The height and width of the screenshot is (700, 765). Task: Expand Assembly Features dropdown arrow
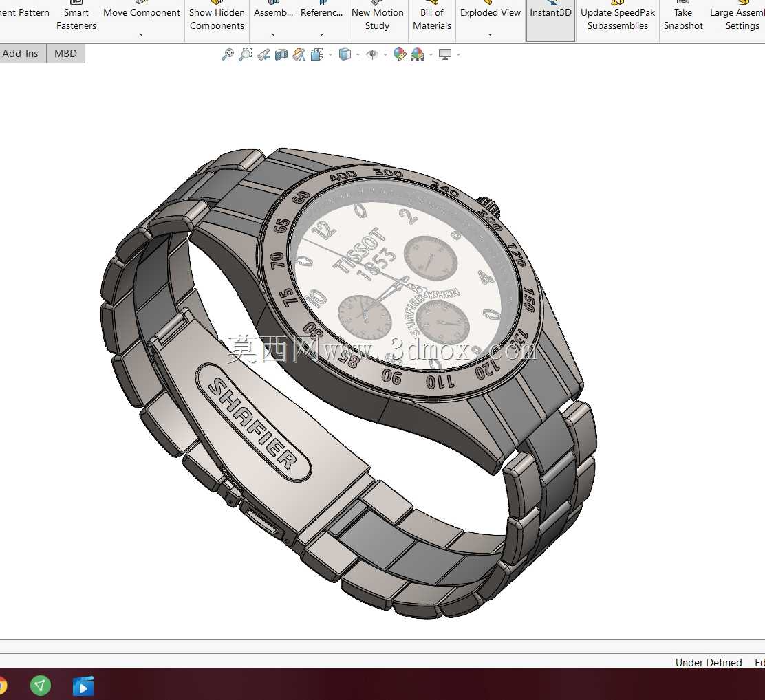point(273,34)
